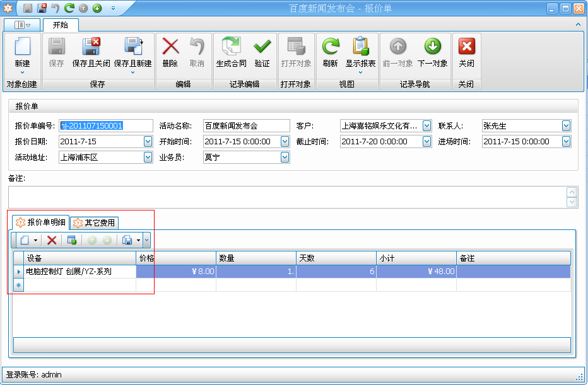
Task: Click the 显示报表 (Show Report) icon
Action: click(x=360, y=47)
